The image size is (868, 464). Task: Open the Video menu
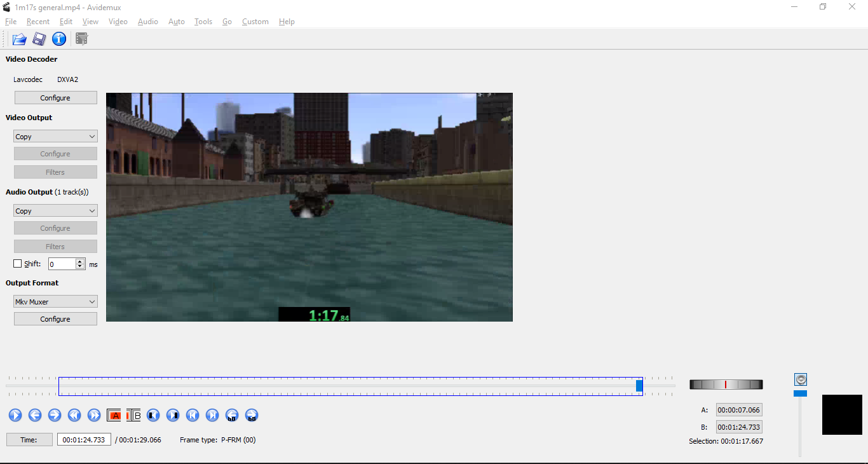tap(118, 22)
